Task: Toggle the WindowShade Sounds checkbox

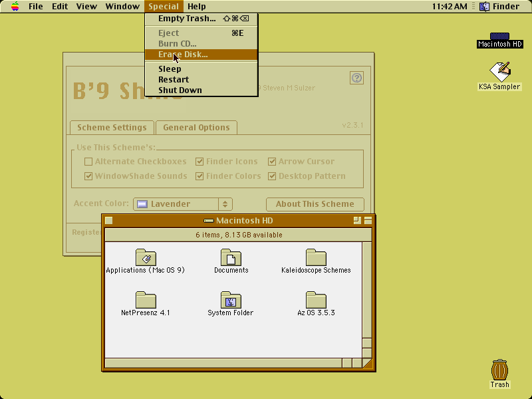Action: click(88, 176)
